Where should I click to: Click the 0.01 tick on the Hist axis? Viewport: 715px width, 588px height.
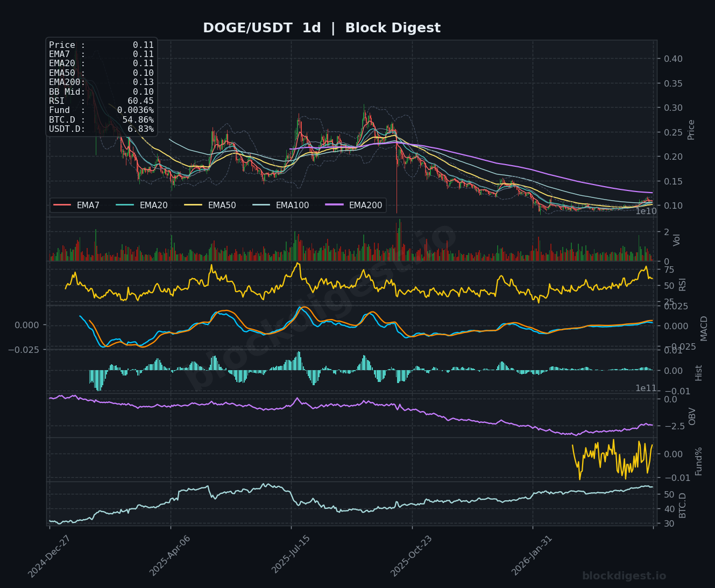point(672,351)
